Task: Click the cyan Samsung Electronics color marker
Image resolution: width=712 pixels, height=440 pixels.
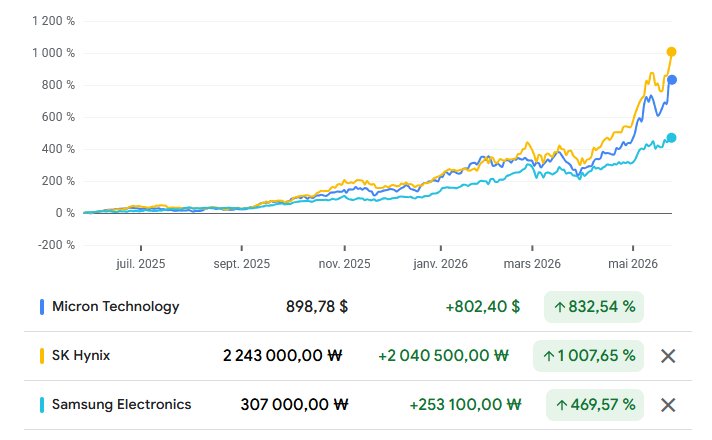Action: 42,405
